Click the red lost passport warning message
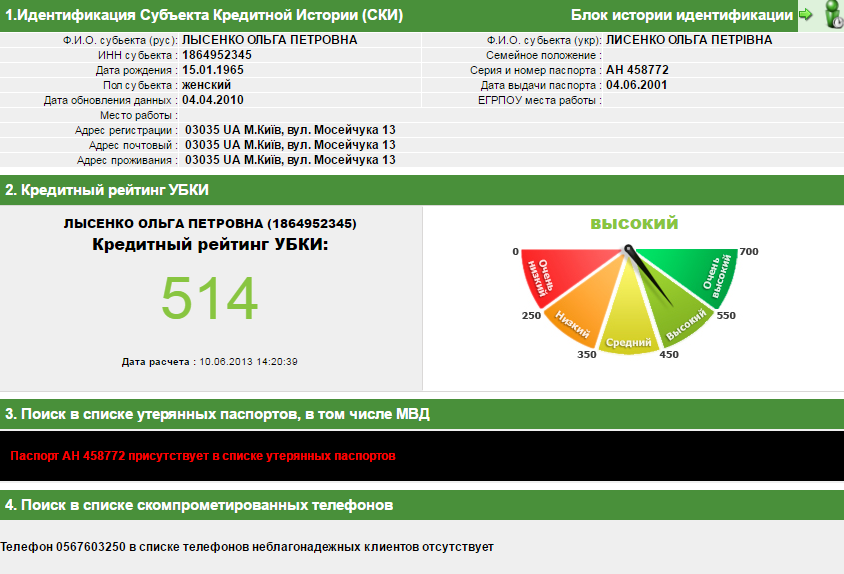Viewport: 844px width, 574px height. pyautogui.click(x=203, y=456)
